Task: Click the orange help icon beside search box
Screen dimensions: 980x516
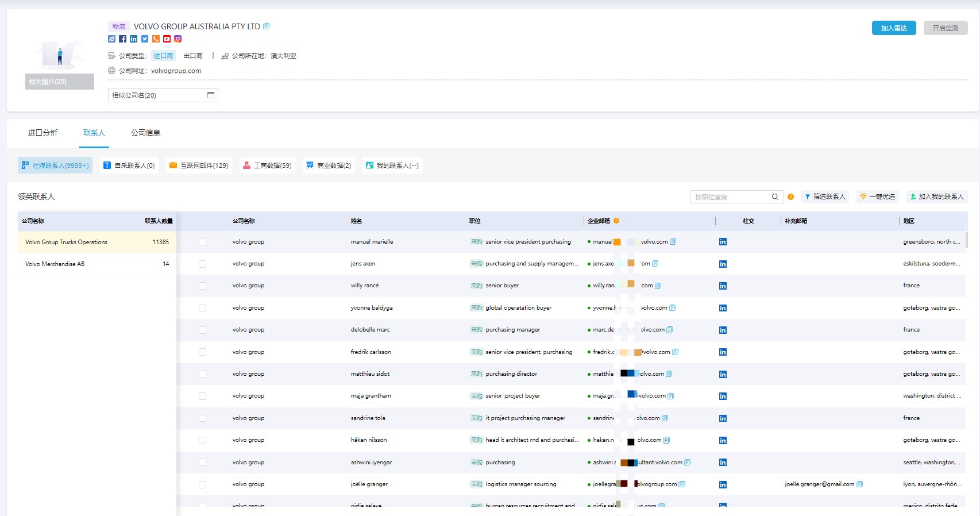Action: [x=790, y=197]
